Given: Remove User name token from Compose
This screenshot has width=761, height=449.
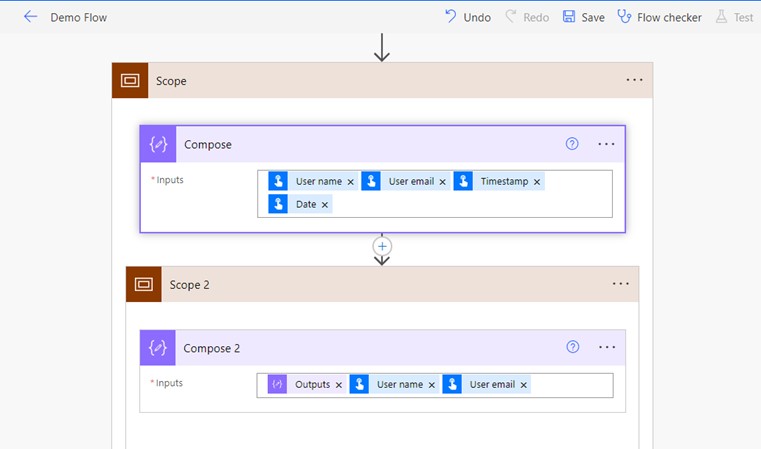Looking at the screenshot, I should click(x=350, y=182).
